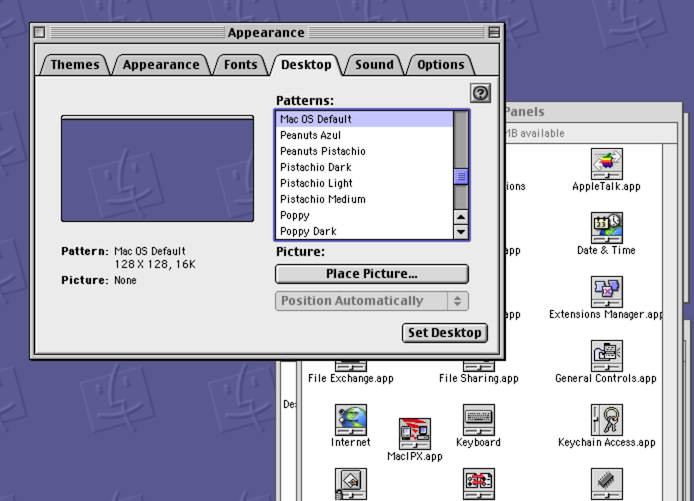Screen dimensions: 694x501
Task: Click the File Sharing.app label
Action: point(478,378)
